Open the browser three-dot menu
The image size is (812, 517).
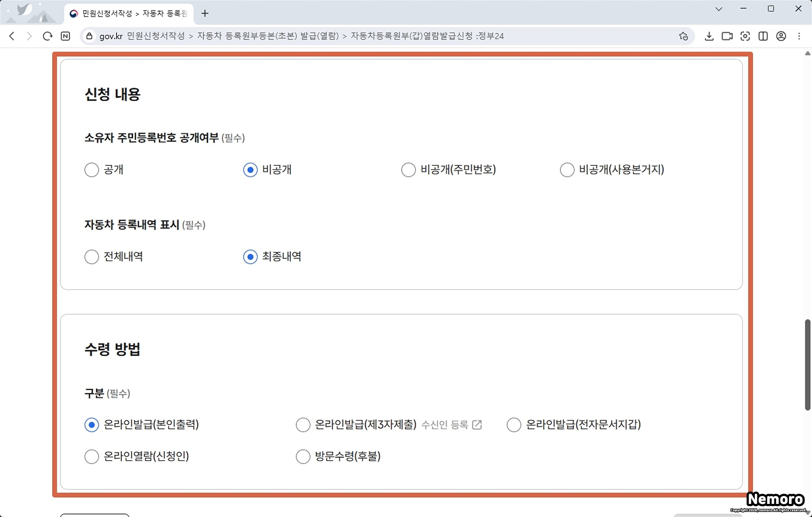click(799, 36)
